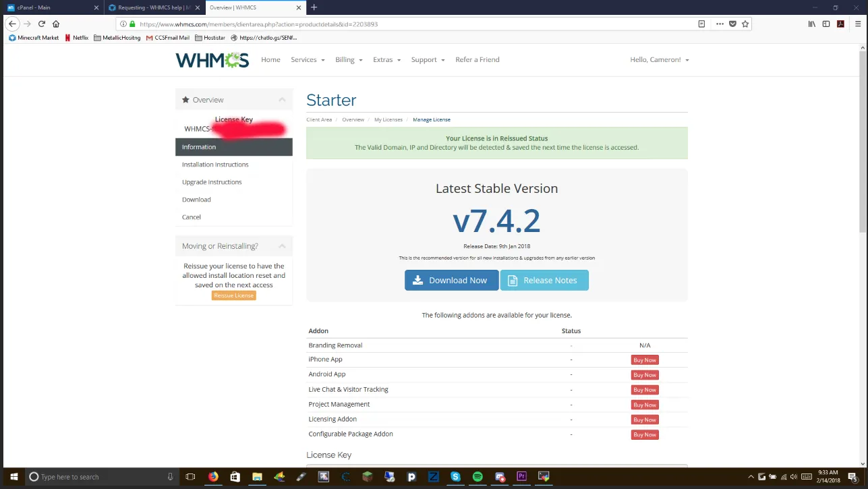Viewport: 868px width, 489px height.
Task: Buy the Android App addon
Action: click(645, 375)
